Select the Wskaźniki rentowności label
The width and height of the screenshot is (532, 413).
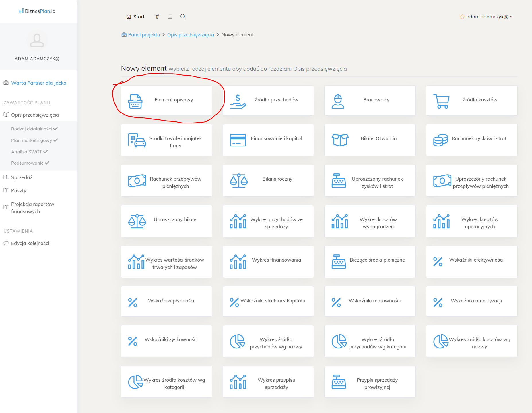374,301
